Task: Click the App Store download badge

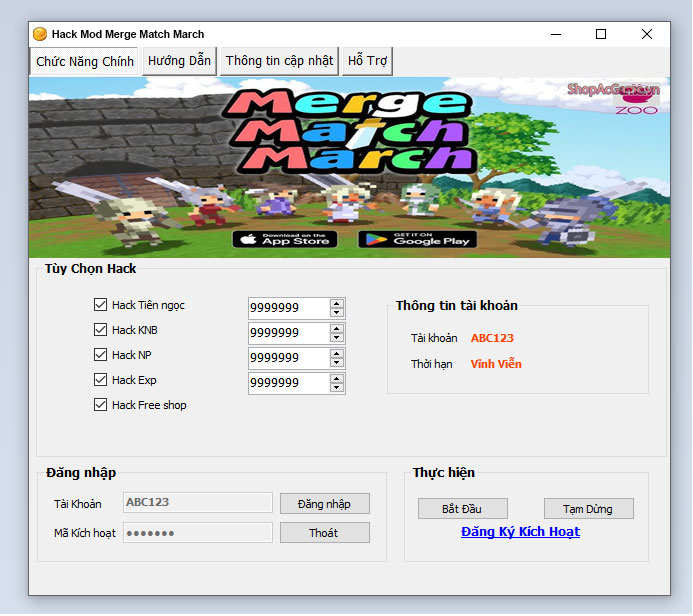Action: (x=285, y=239)
